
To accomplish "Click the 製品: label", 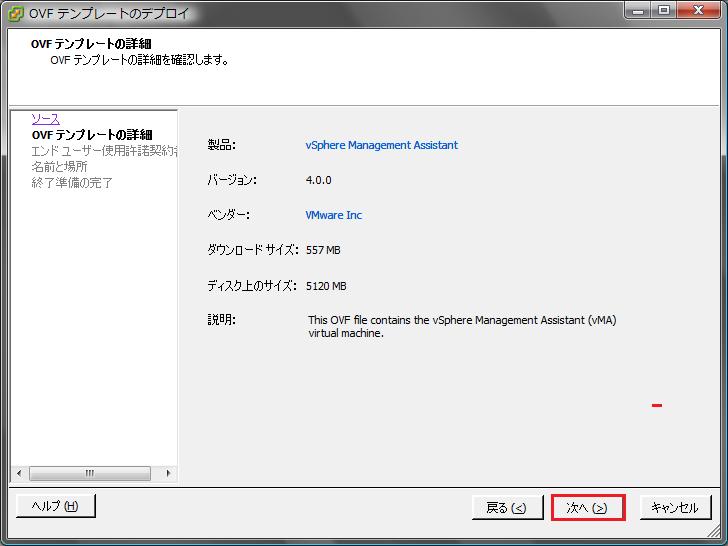I will tap(221, 145).
